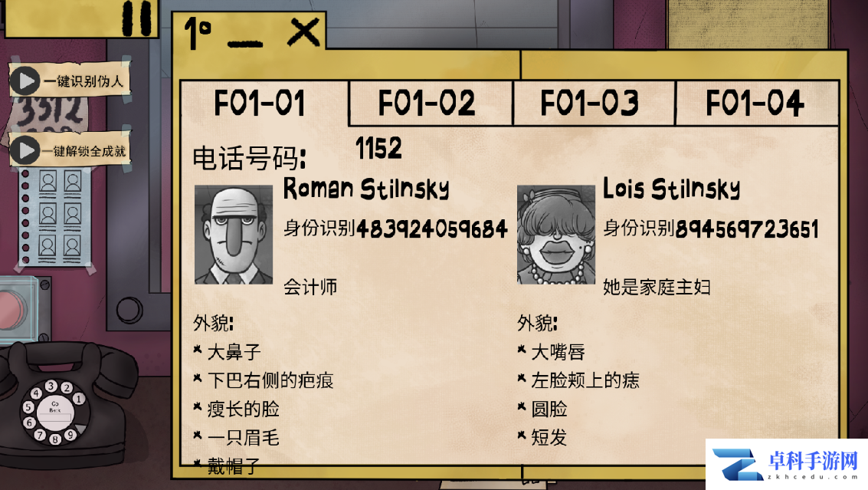Screen dimensions: 868x490
Task: Click the 一键识别伪人 label
Action: [x=83, y=81]
